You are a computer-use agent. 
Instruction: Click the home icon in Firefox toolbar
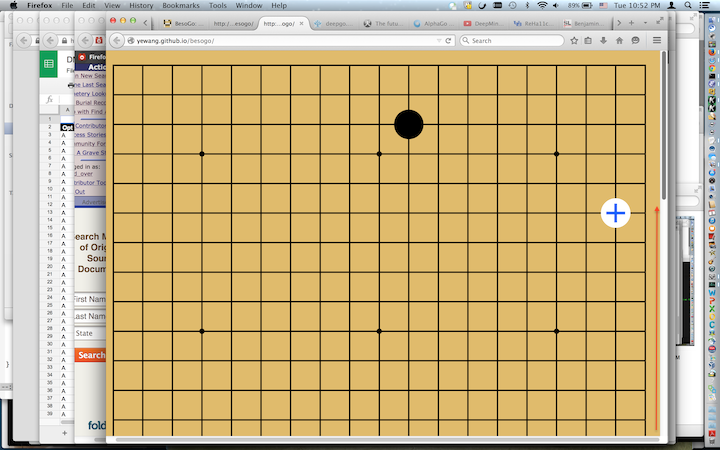pyautogui.click(x=620, y=41)
